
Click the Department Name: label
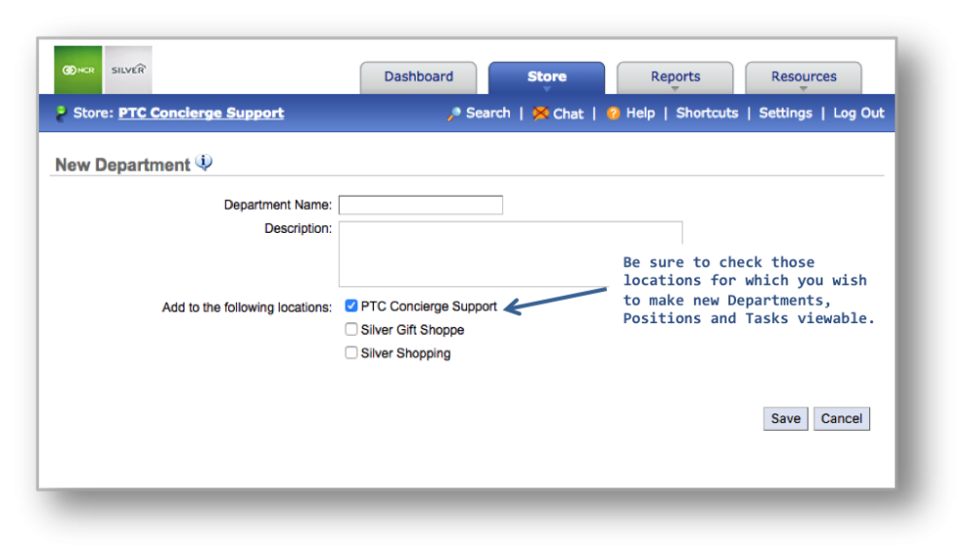tap(278, 205)
